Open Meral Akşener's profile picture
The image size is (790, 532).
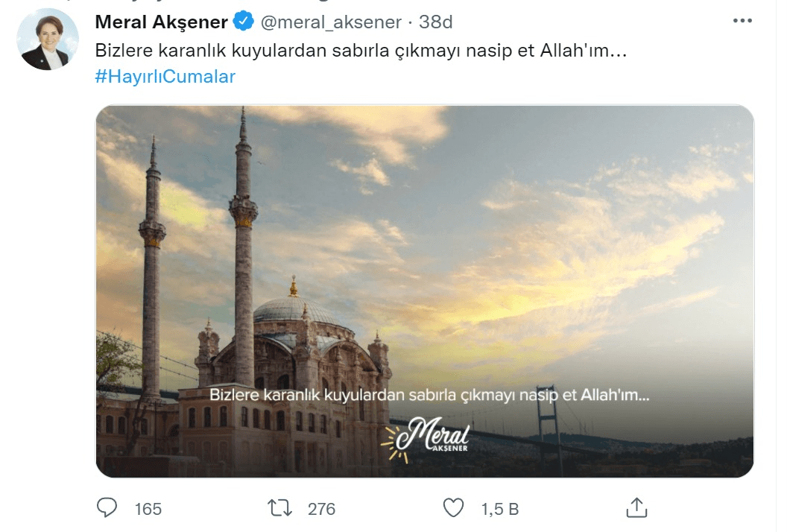tap(48, 39)
